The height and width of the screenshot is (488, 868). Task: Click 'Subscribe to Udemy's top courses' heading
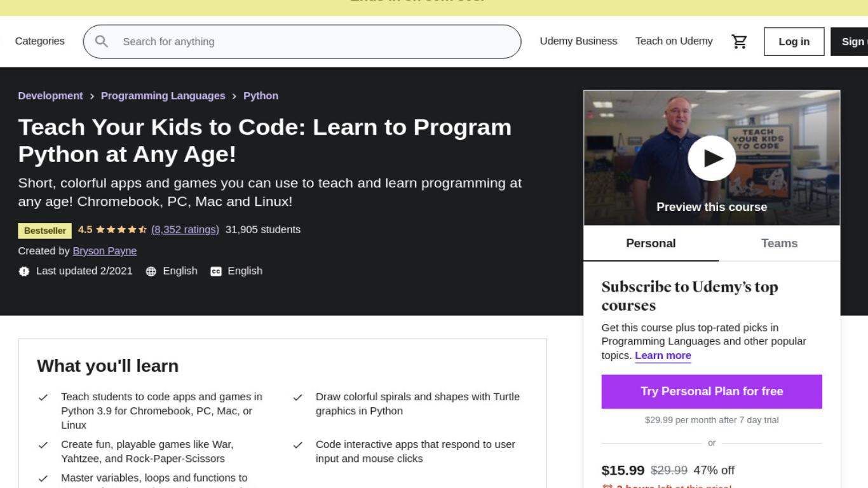tap(690, 296)
